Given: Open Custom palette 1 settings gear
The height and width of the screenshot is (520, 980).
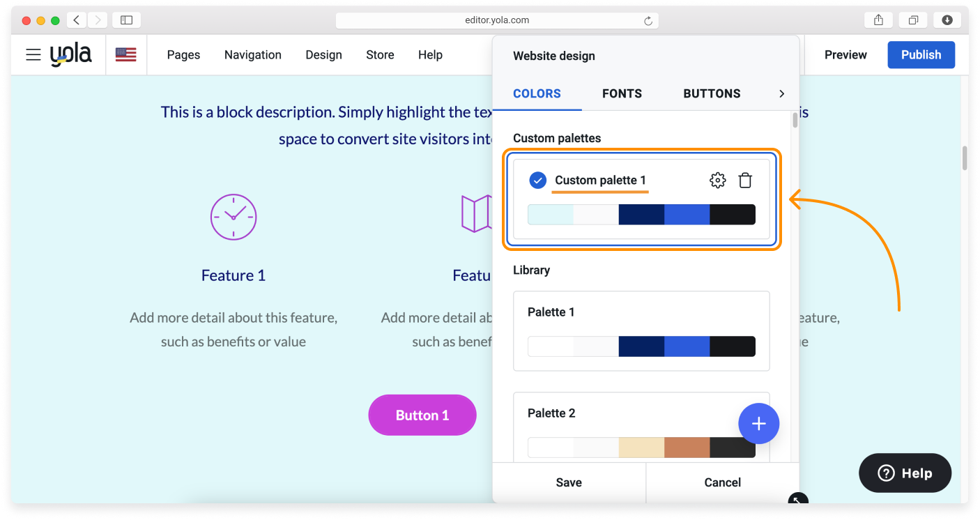Looking at the screenshot, I should click(717, 181).
